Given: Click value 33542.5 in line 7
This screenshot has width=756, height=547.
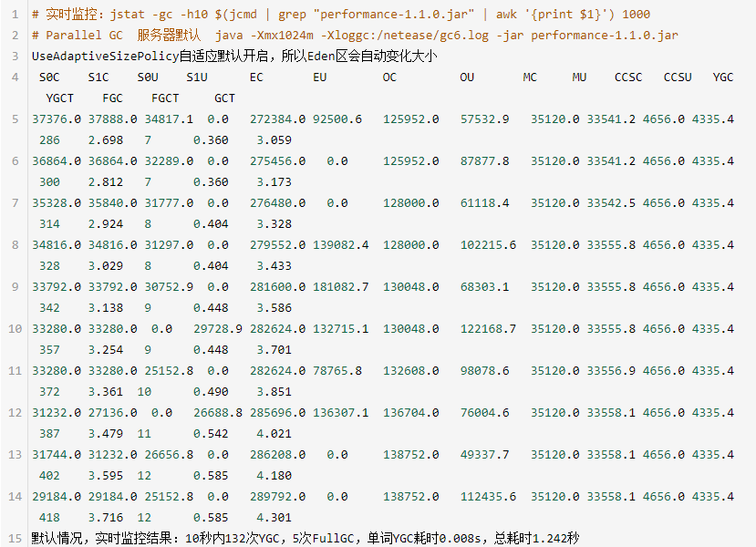Looking at the screenshot, I should pos(611,203).
